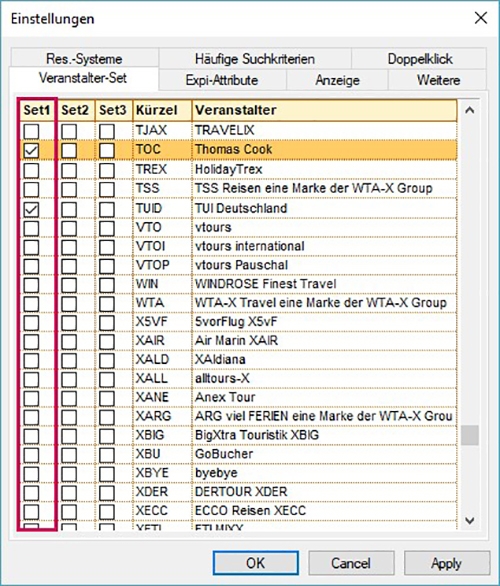Viewport: 500px width, 586px height.
Task: Uncheck Set1 for TUI Deutschland
Action: 31,209
